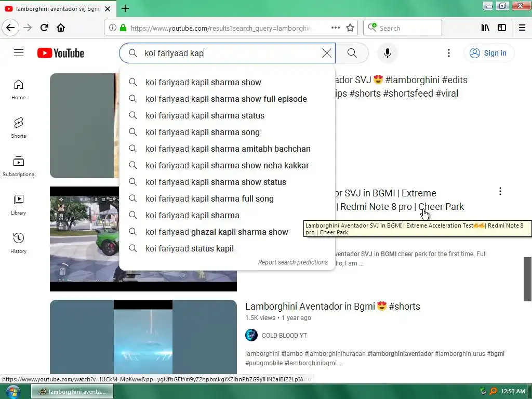The width and height of the screenshot is (532, 399).
Task: Select suggestion 'koi fariyaad kapil sharma show'
Action: pyautogui.click(x=228, y=82)
